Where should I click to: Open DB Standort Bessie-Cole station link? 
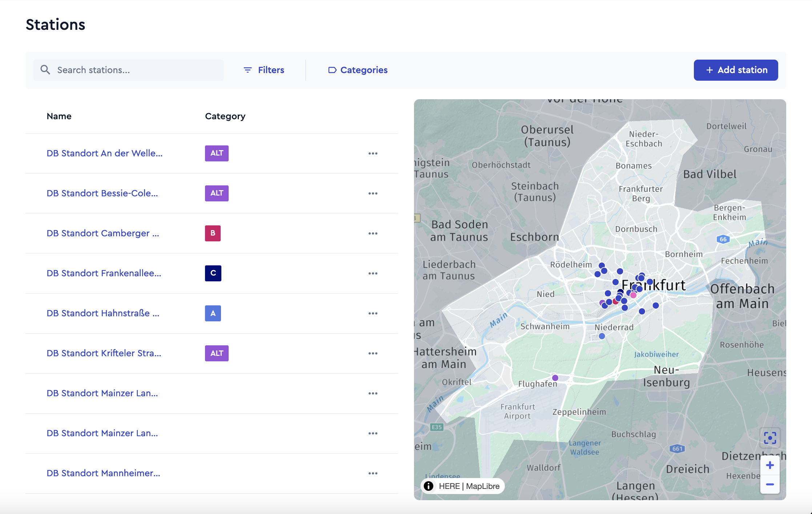[102, 193]
